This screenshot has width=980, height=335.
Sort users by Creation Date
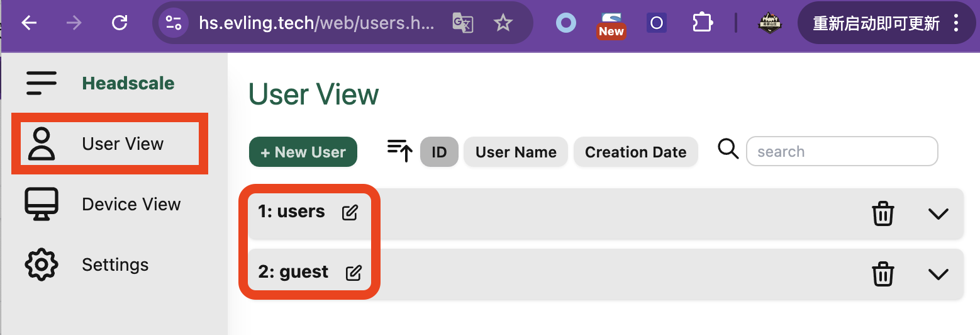point(635,152)
